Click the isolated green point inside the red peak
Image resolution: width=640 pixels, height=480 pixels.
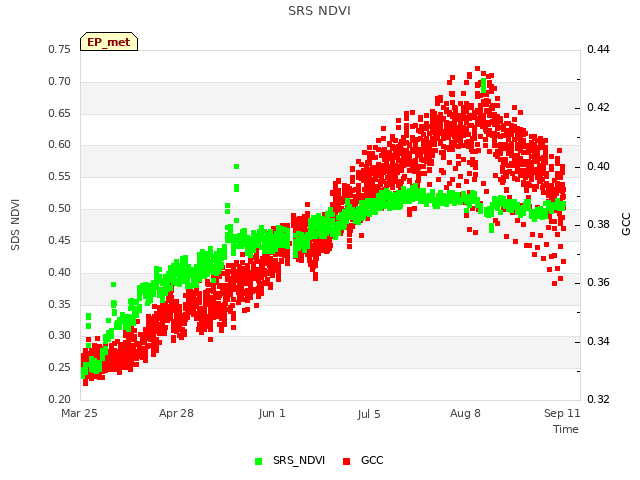(484, 85)
